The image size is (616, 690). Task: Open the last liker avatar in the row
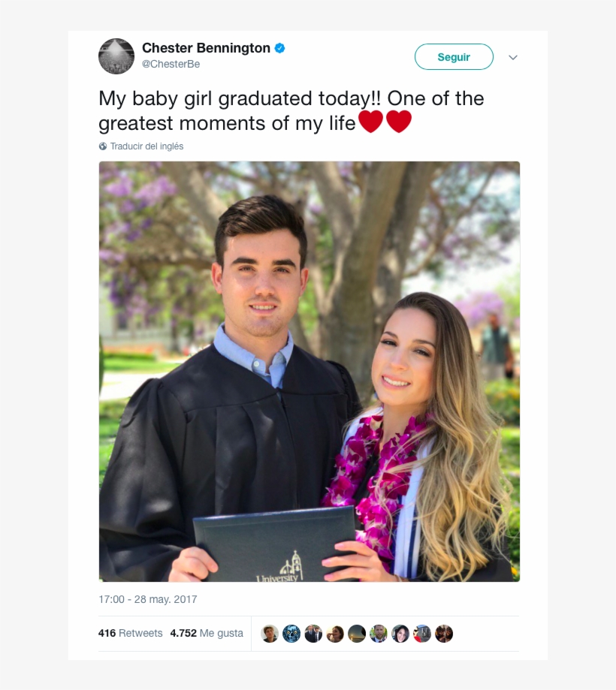click(444, 634)
